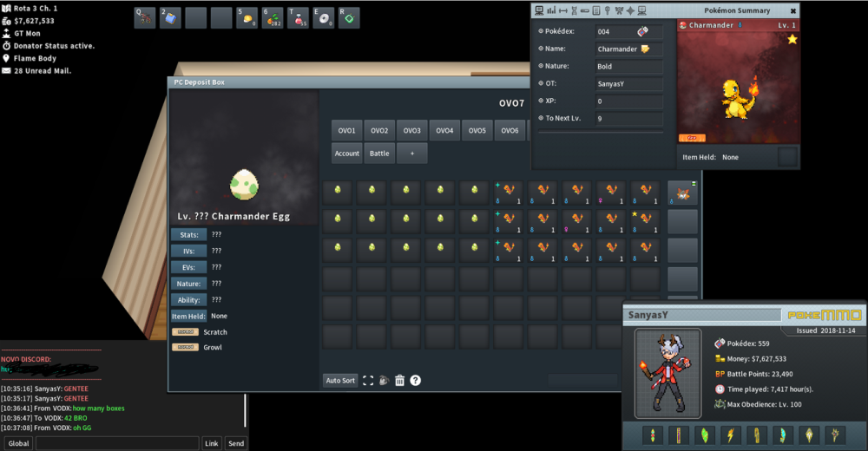Viewport: 868px width, 451px height.
Task: Click the OT field showing SanyasY
Action: point(628,83)
